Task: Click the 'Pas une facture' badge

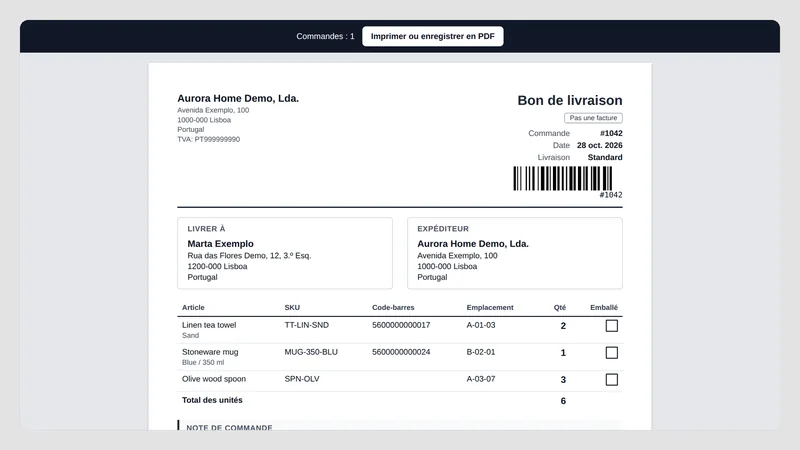Action: click(593, 118)
